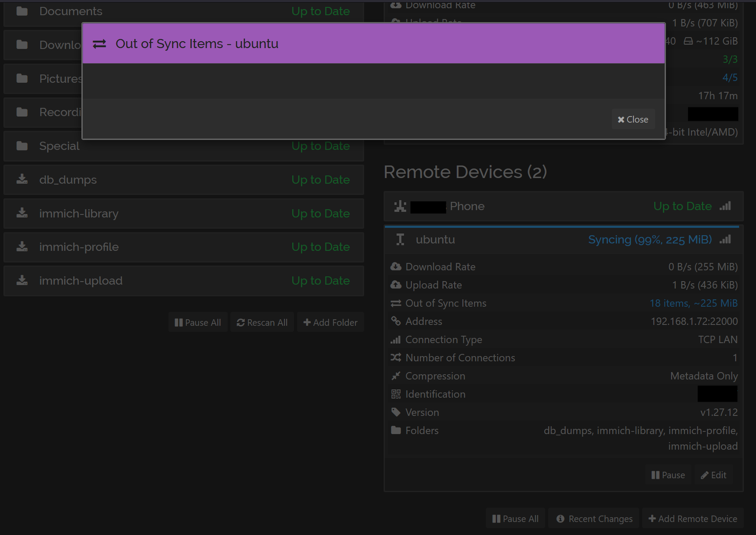Open the 18 items out of sync link
756x535 pixels.
[693, 303]
